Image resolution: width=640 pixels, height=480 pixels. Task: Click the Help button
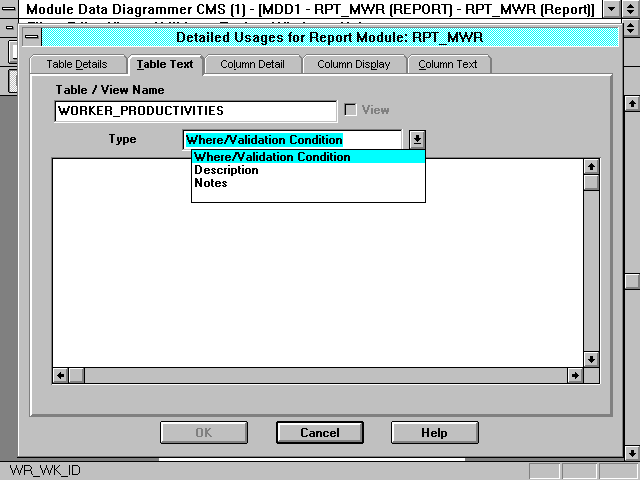click(x=434, y=433)
